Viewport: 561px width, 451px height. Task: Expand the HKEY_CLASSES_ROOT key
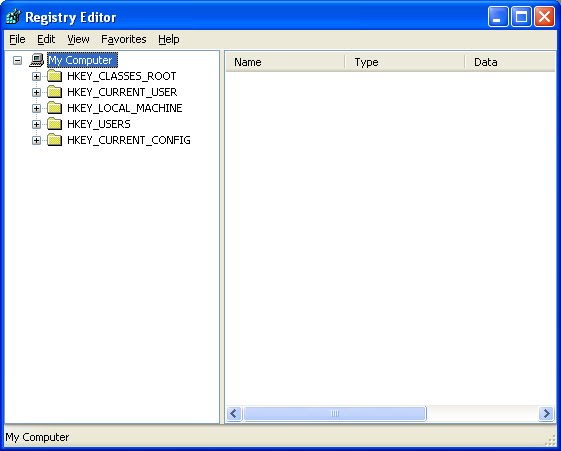point(36,77)
